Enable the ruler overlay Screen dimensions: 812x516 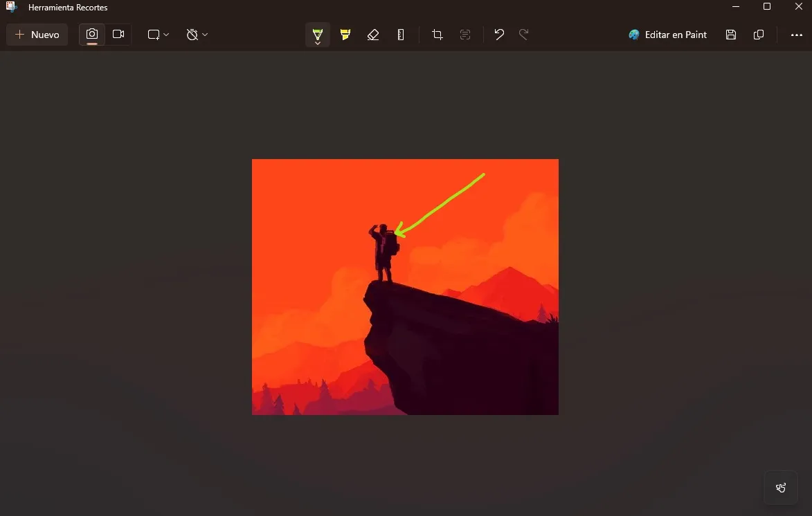click(x=400, y=34)
